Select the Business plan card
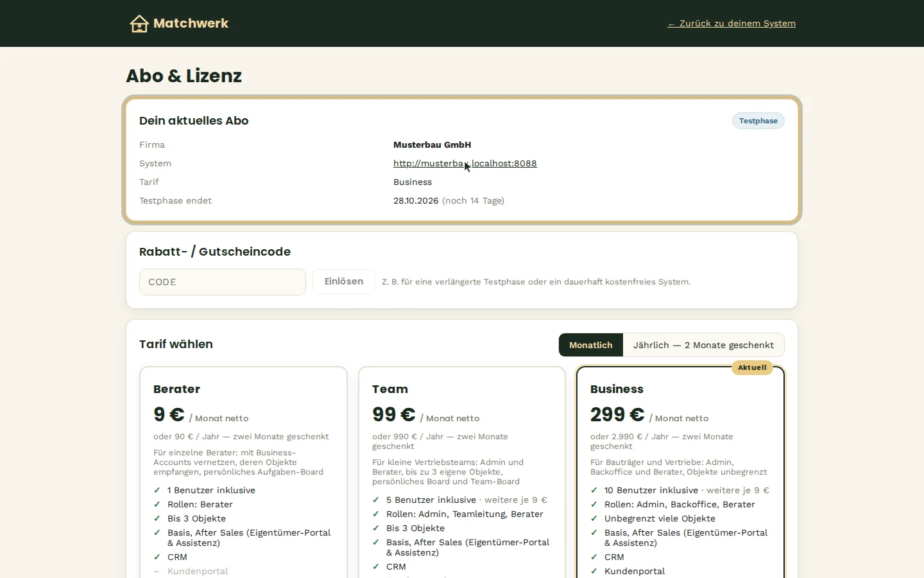The image size is (924, 578). click(x=680, y=472)
